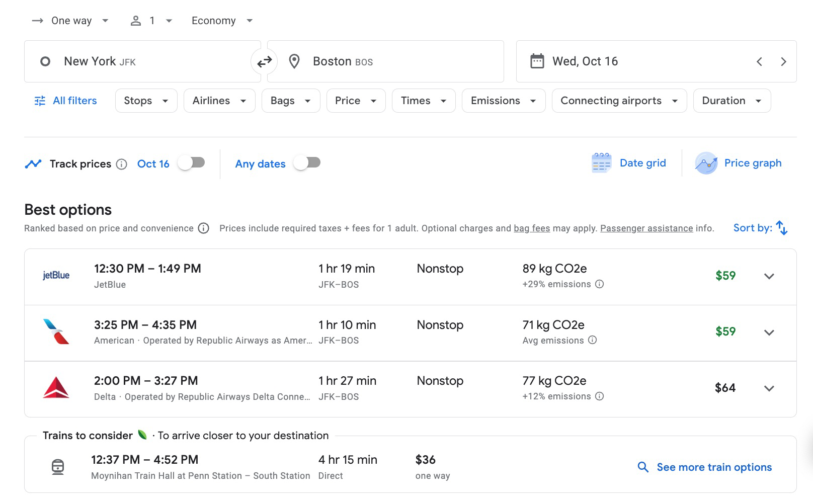This screenshot has width=813, height=504.
Task: Expand details for the JetBlue $59 flight
Action: pyautogui.click(x=769, y=276)
